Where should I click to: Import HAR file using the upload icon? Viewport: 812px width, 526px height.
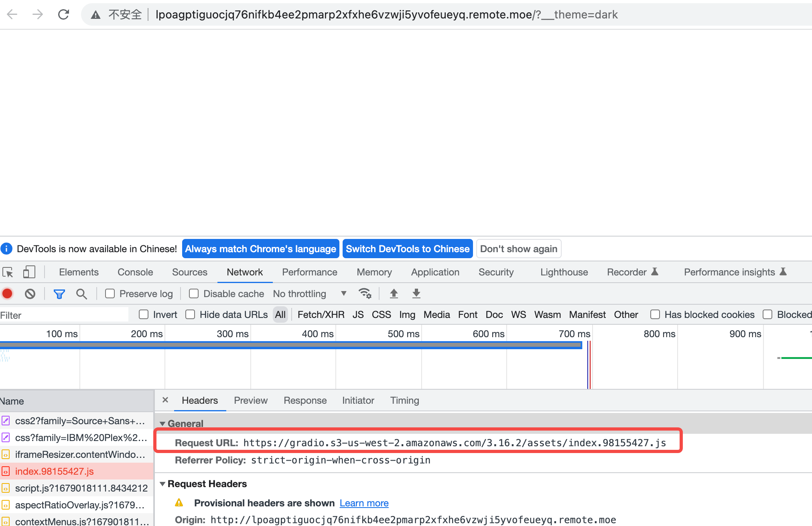(394, 293)
